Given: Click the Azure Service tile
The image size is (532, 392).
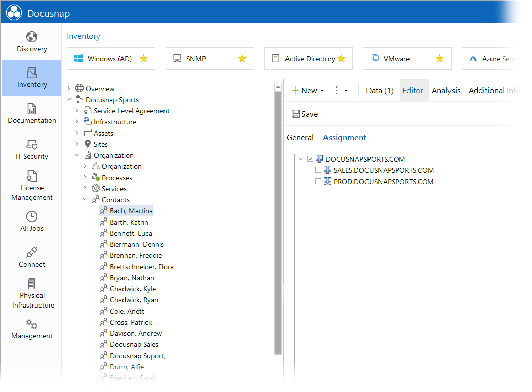Looking at the screenshot, I should pyautogui.click(x=492, y=58).
